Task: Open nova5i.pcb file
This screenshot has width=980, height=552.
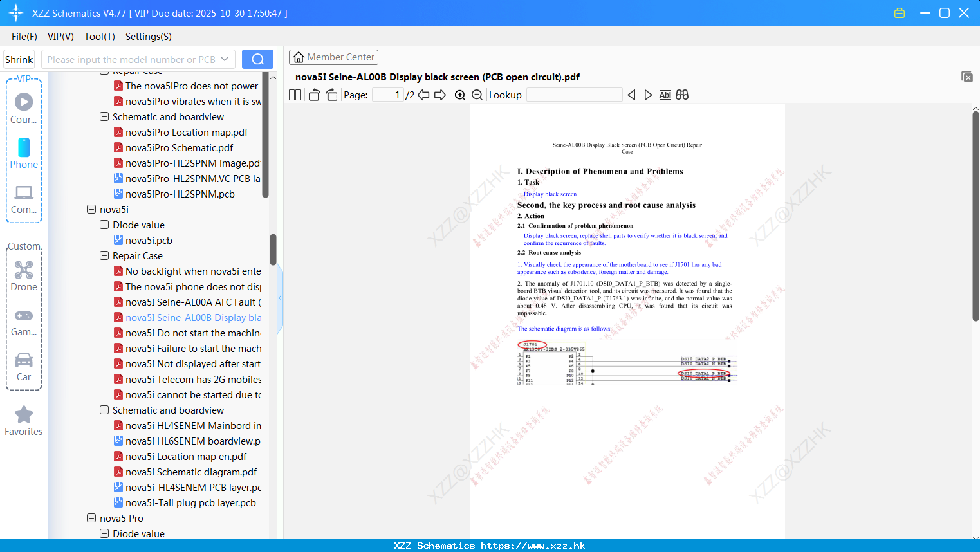Action: (149, 240)
